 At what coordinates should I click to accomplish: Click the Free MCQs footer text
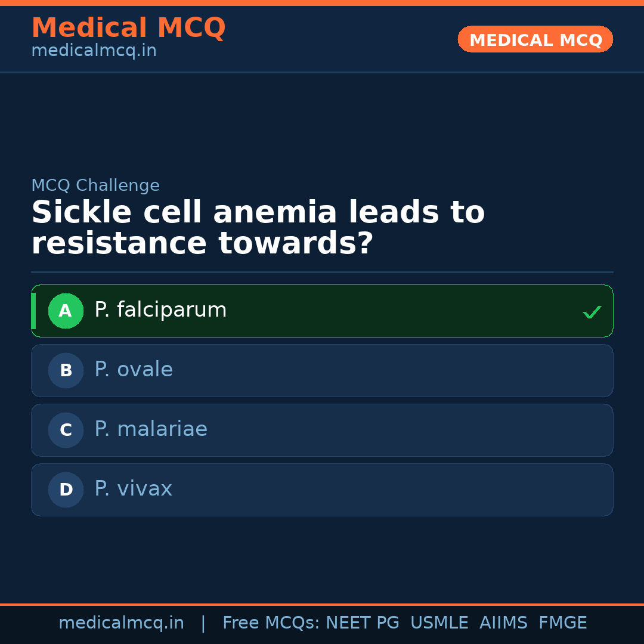coord(271,623)
